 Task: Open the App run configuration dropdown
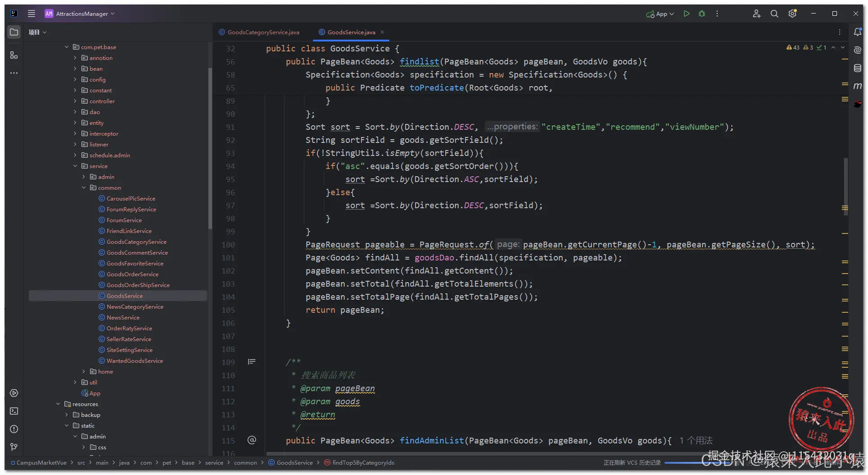pyautogui.click(x=660, y=14)
